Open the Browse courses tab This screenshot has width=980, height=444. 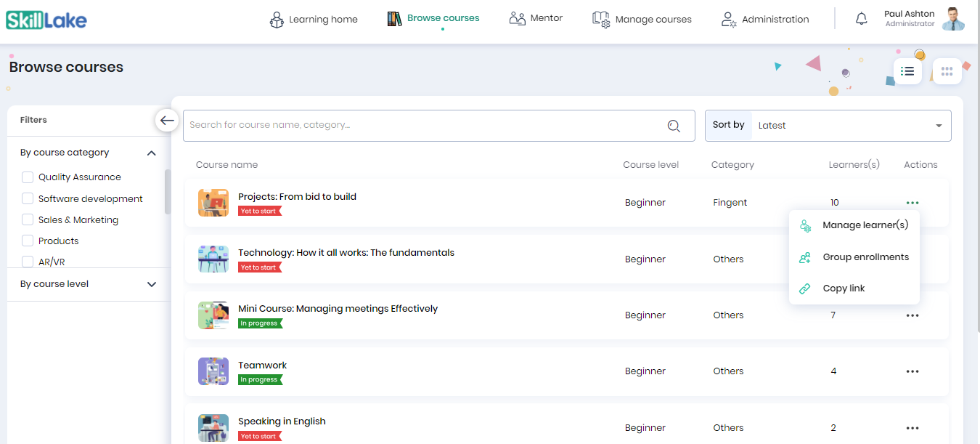point(433,19)
